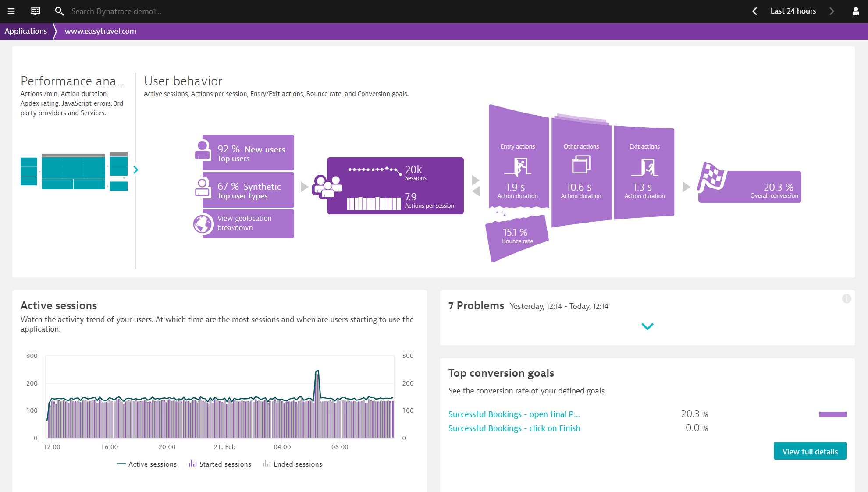This screenshot has width=868, height=492.
Task: Click the Problems info icon
Action: (847, 299)
